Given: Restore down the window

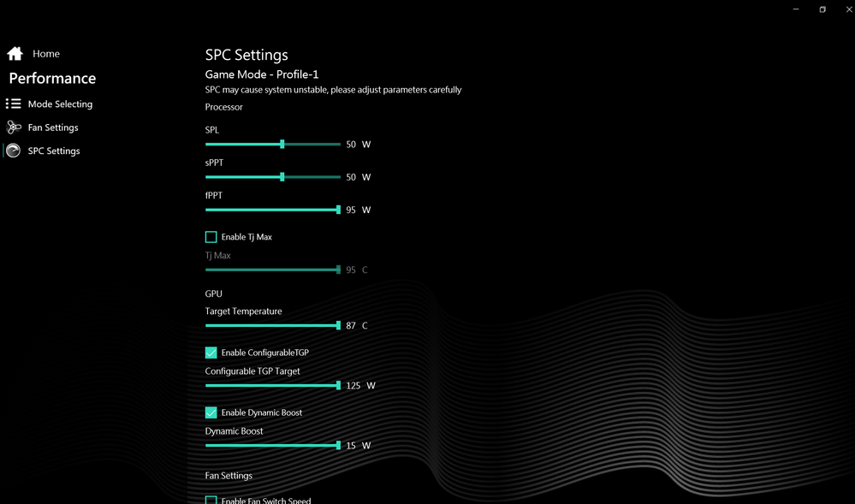Looking at the screenshot, I should point(822,9).
